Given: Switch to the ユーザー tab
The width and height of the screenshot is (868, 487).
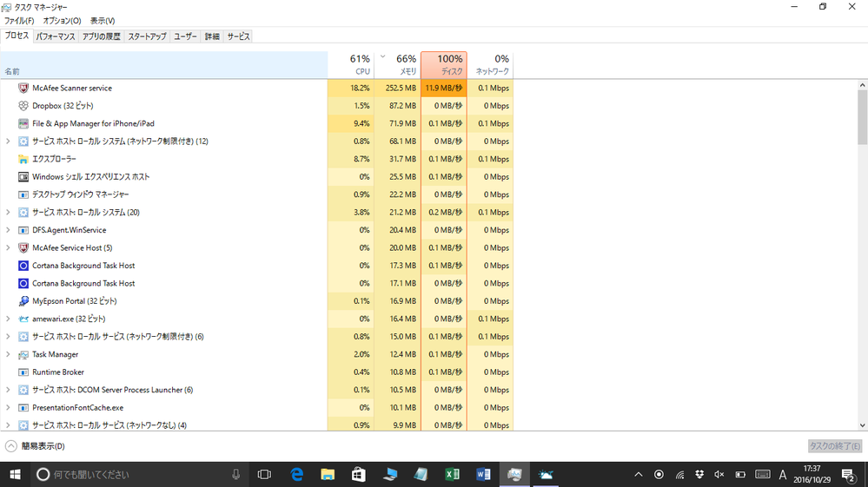Looking at the screenshot, I should click(185, 36).
